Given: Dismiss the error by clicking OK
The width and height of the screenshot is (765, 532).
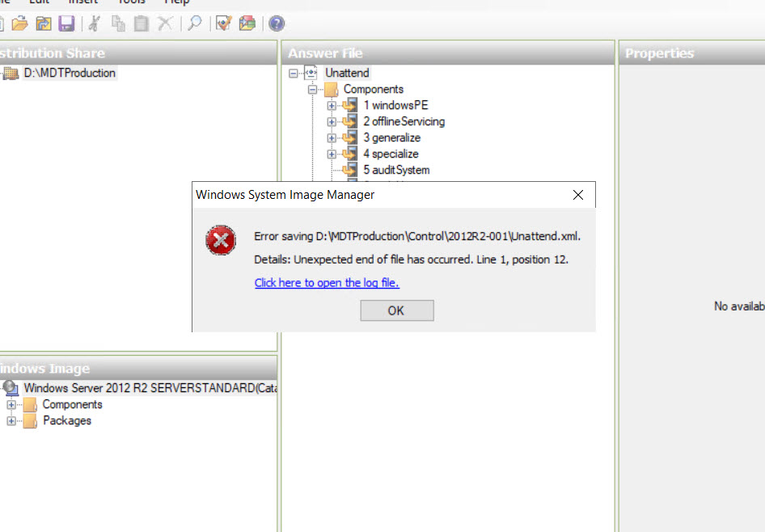Looking at the screenshot, I should point(396,310).
